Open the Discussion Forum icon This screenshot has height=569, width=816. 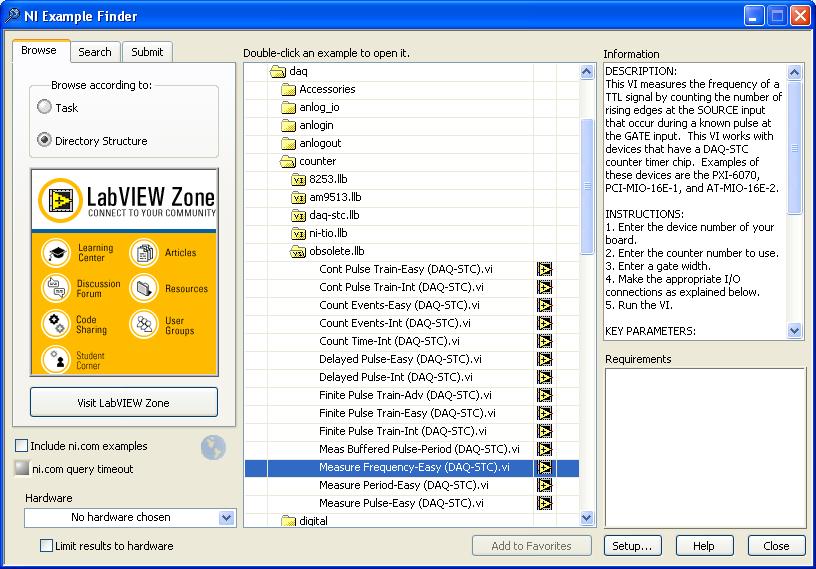(56, 288)
